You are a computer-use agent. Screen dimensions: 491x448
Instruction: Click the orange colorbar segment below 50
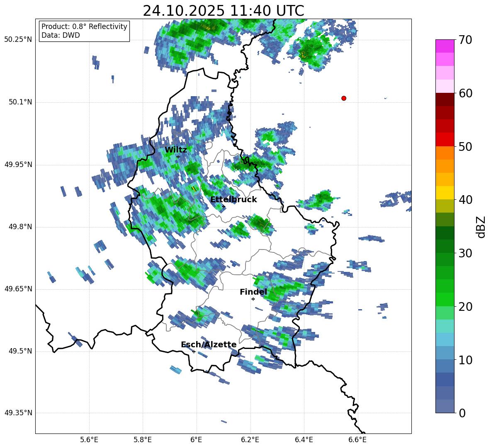(445, 153)
